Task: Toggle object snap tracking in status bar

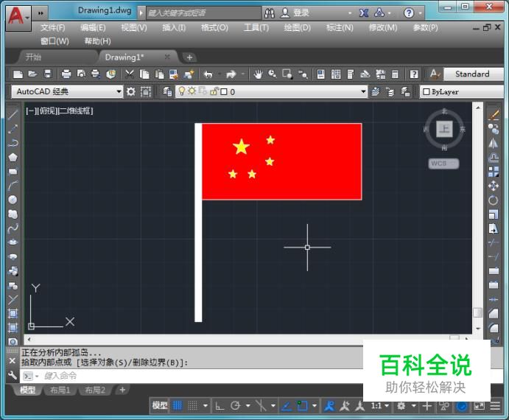Action: [287, 405]
